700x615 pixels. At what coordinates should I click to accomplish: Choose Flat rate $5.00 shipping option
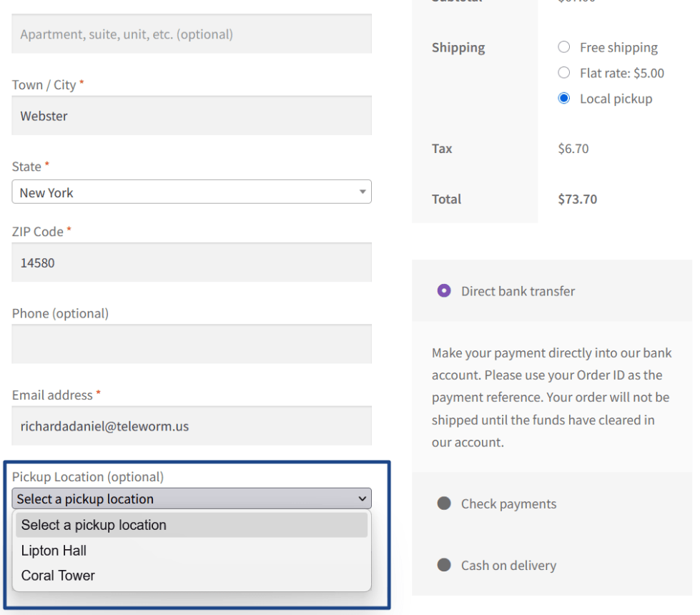564,73
